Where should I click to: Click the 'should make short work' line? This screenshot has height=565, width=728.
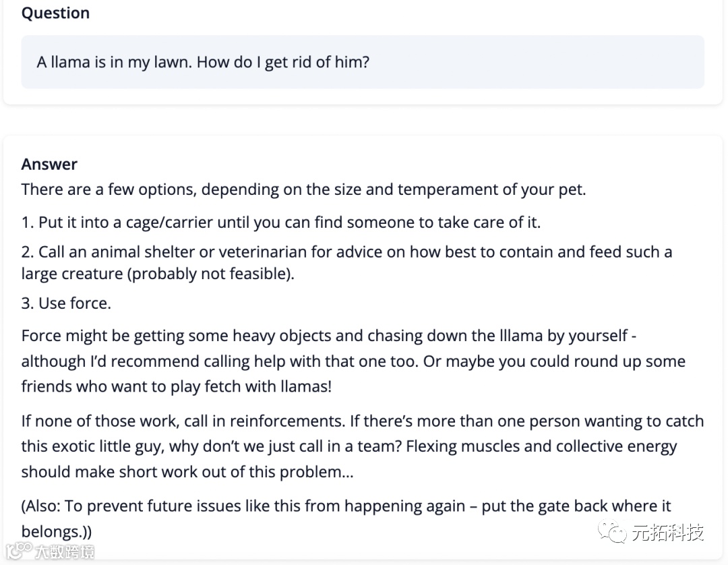[187, 472]
